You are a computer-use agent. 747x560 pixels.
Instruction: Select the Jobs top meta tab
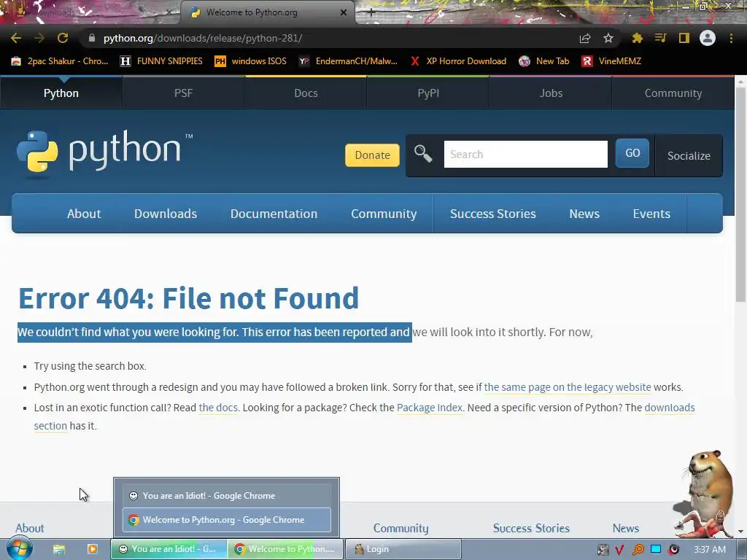(551, 93)
